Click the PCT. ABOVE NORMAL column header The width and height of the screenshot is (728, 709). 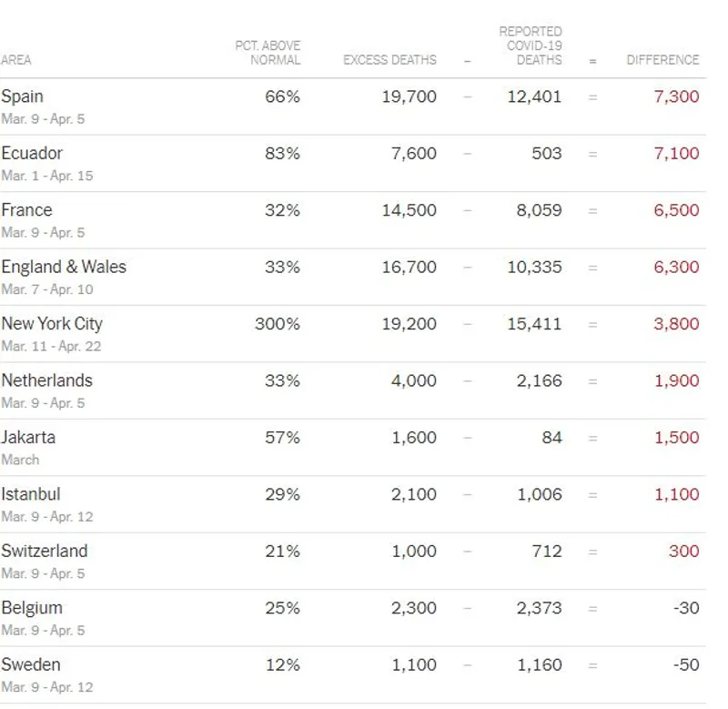point(268,53)
